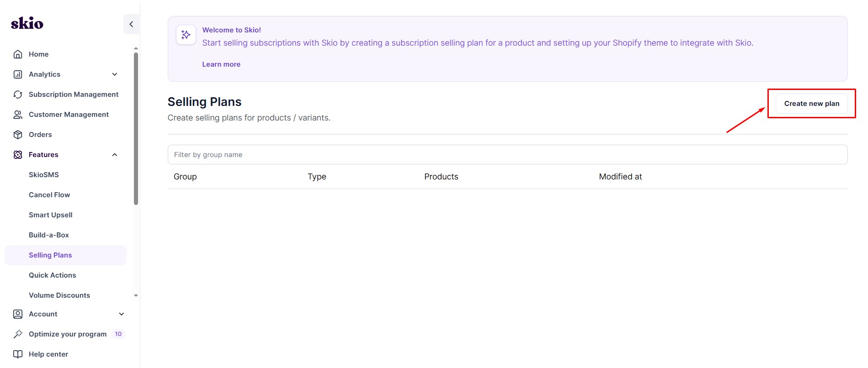Collapse the sidebar with the arrow button
This screenshot has height=368, width=868.
(x=131, y=24)
